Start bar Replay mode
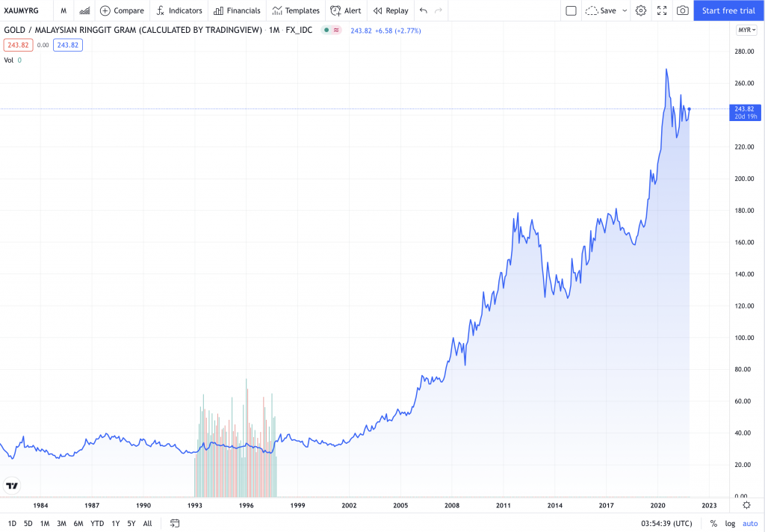765x532 pixels. pyautogui.click(x=390, y=10)
